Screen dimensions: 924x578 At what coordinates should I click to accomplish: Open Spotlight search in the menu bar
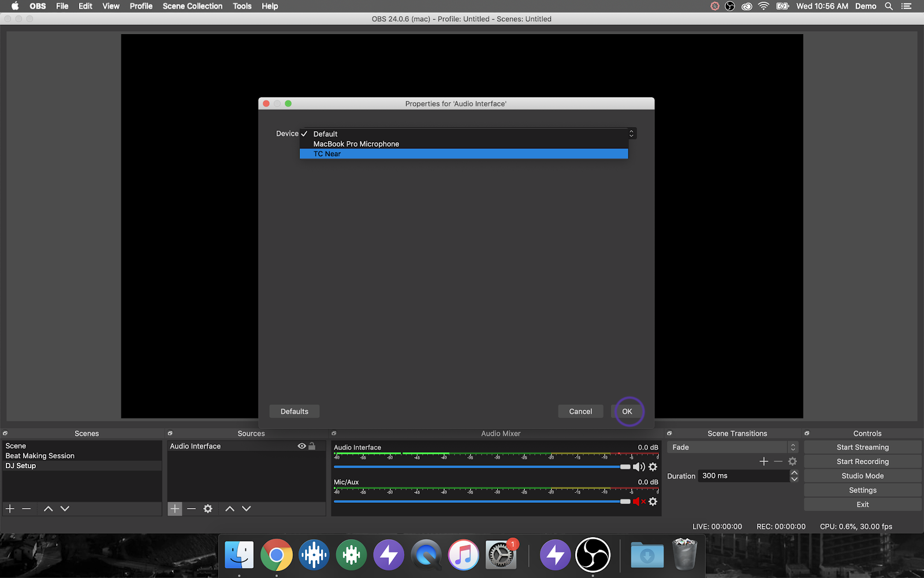click(x=889, y=6)
